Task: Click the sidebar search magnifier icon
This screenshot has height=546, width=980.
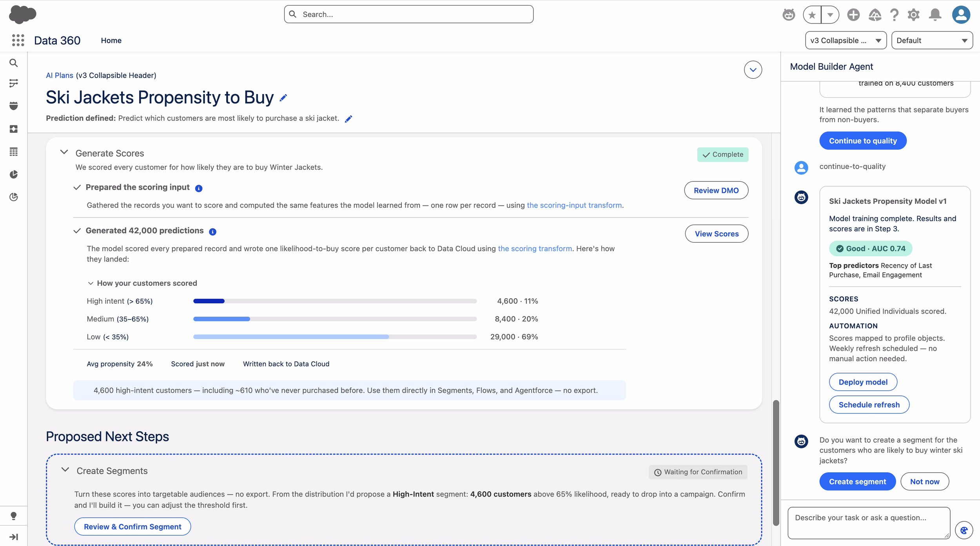Action: pos(14,63)
